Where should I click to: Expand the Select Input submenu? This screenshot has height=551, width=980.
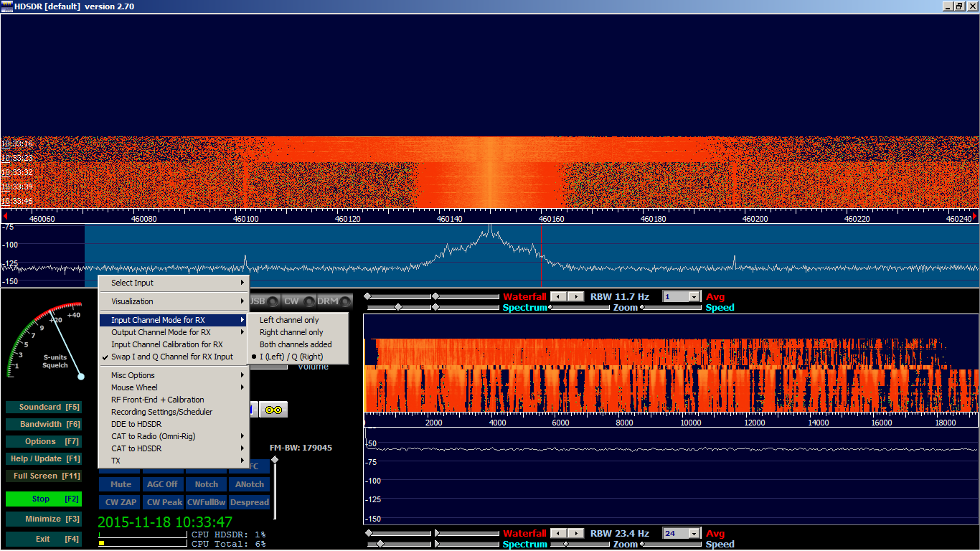tap(173, 283)
